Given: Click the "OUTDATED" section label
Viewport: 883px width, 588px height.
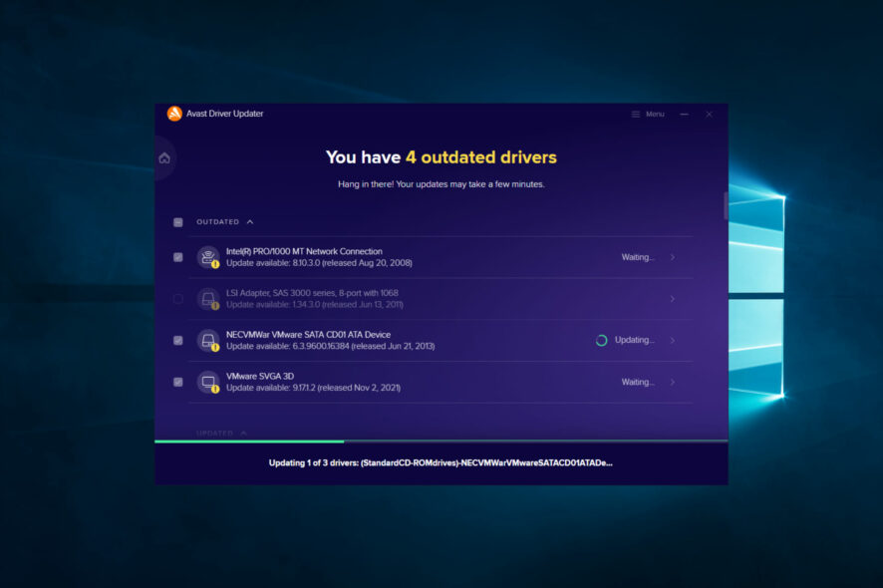Looking at the screenshot, I should [x=218, y=222].
